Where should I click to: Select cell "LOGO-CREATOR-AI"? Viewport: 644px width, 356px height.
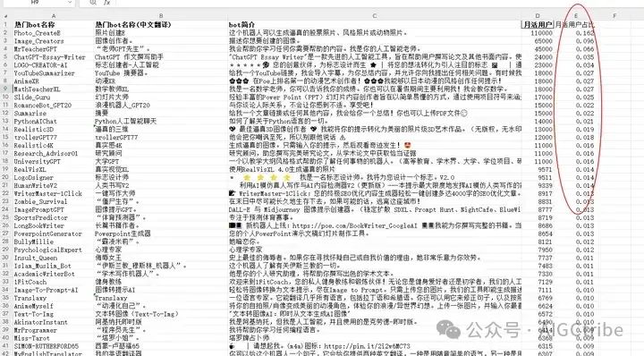pos(40,65)
